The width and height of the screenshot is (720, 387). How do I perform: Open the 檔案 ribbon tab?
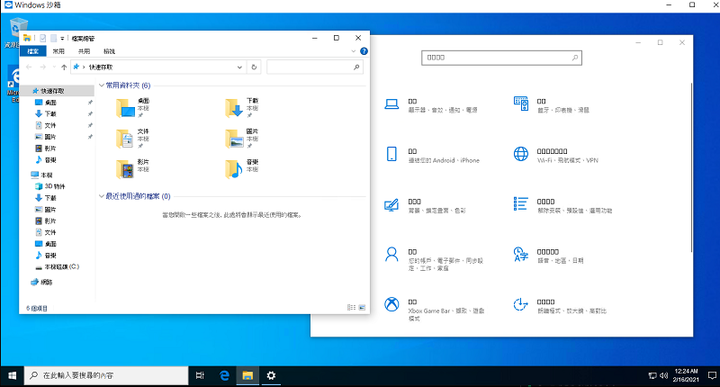pyautogui.click(x=33, y=51)
